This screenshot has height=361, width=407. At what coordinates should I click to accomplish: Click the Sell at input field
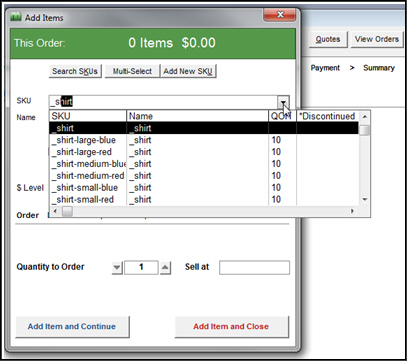pos(254,268)
